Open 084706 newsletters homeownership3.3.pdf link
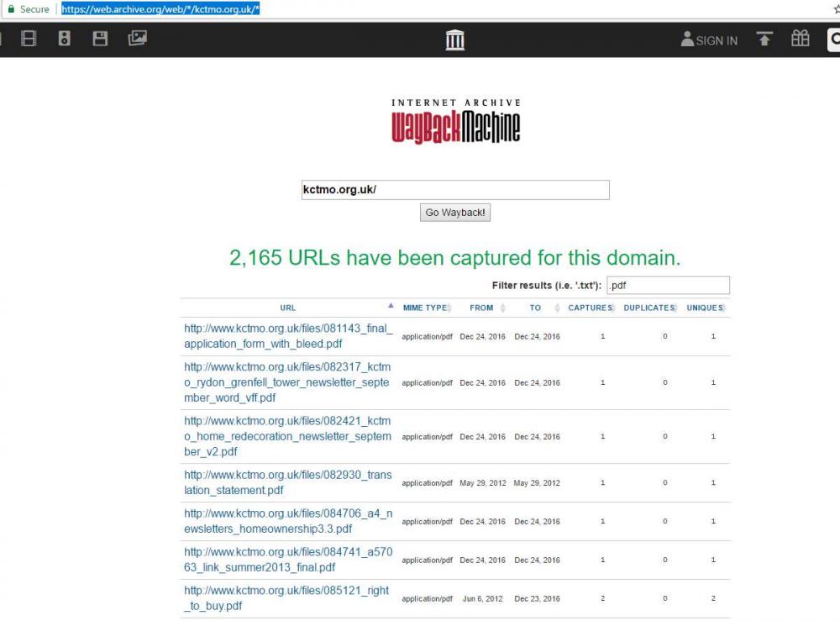The width and height of the screenshot is (840, 621). [288, 521]
